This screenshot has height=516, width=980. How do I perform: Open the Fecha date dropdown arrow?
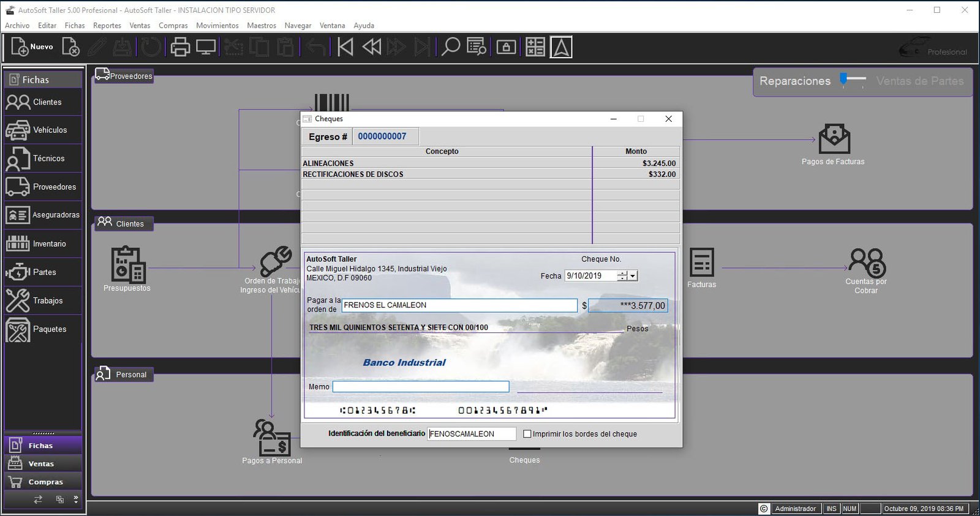click(x=633, y=276)
